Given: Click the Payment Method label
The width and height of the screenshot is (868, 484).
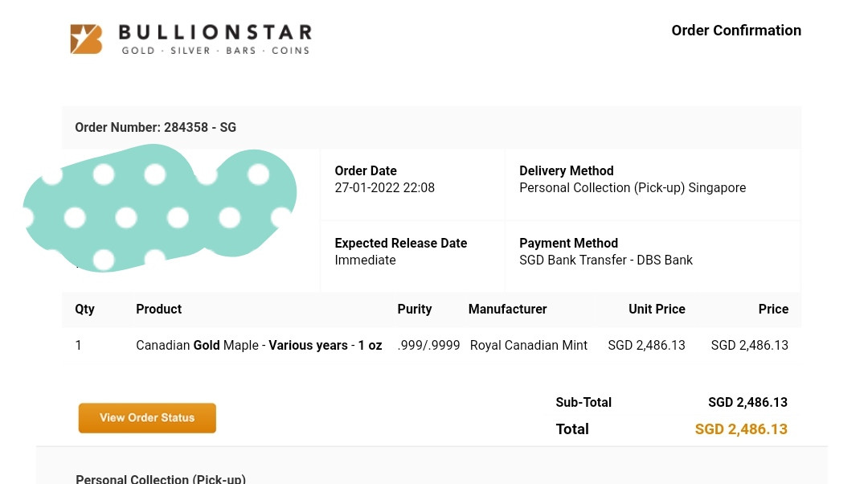Looking at the screenshot, I should [x=568, y=243].
